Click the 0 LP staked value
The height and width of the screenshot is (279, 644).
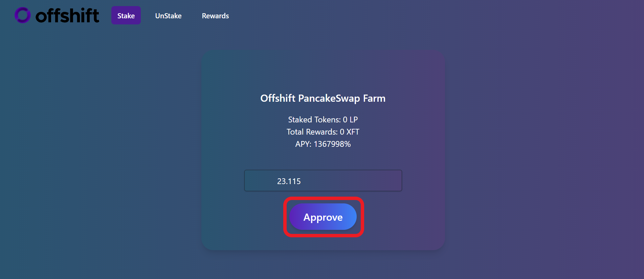(x=350, y=120)
